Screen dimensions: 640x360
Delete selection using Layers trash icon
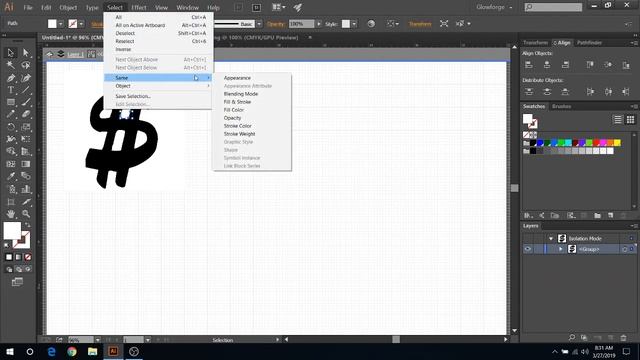pos(623,338)
